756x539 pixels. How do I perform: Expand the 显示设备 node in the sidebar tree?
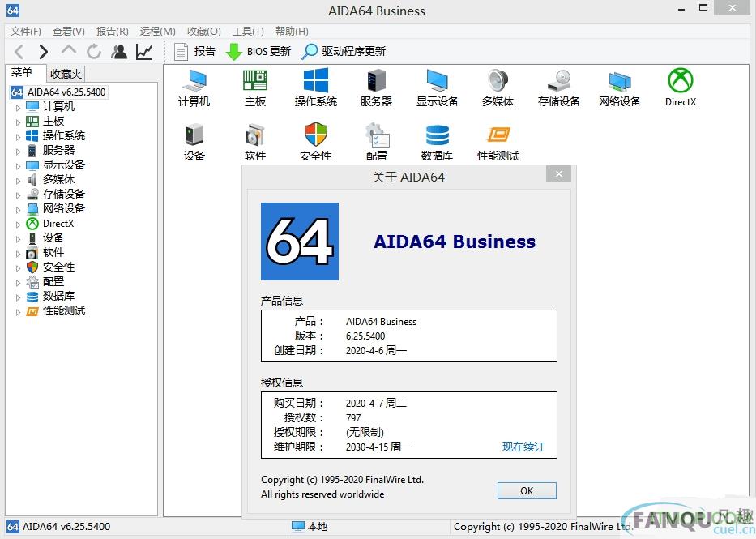click(x=19, y=166)
